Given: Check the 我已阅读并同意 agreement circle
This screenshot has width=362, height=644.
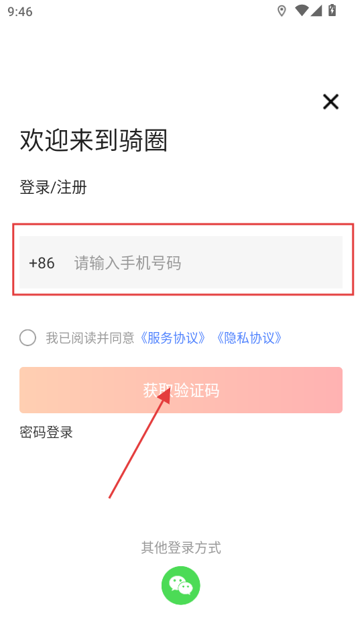Looking at the screenshot, I should tap(27, 338).
